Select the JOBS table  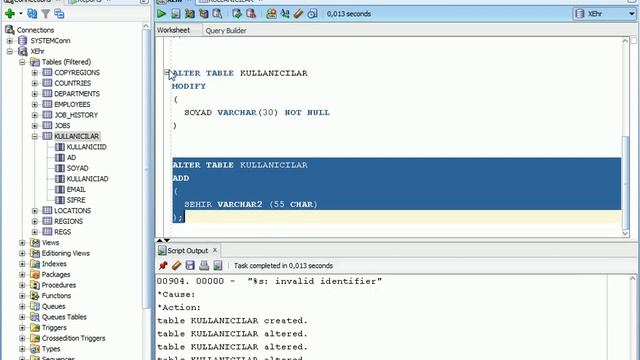tap(62, 126)
